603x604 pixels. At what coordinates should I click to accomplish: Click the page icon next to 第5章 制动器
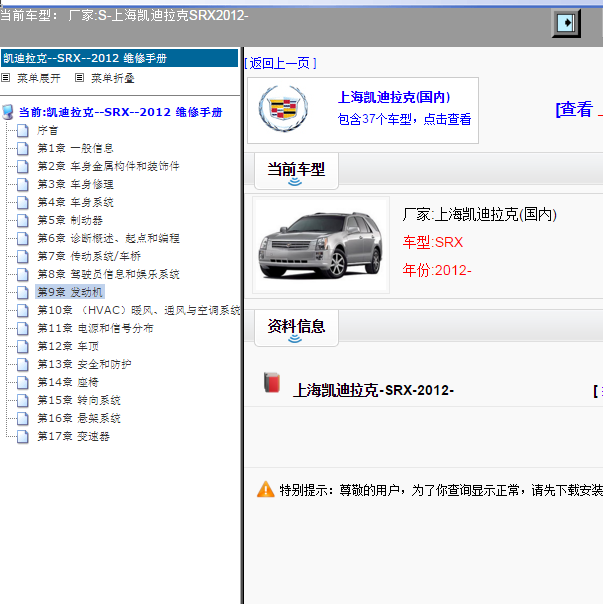(23, 220)
